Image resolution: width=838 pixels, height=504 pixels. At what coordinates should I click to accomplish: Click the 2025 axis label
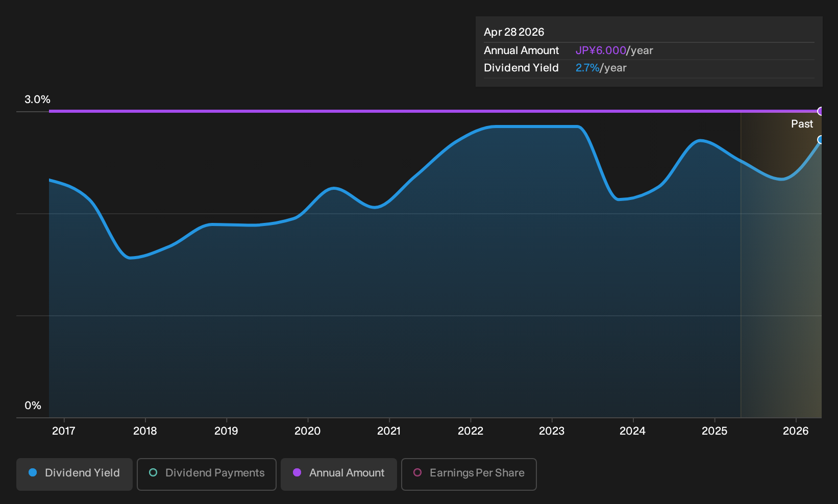(714, 431)
